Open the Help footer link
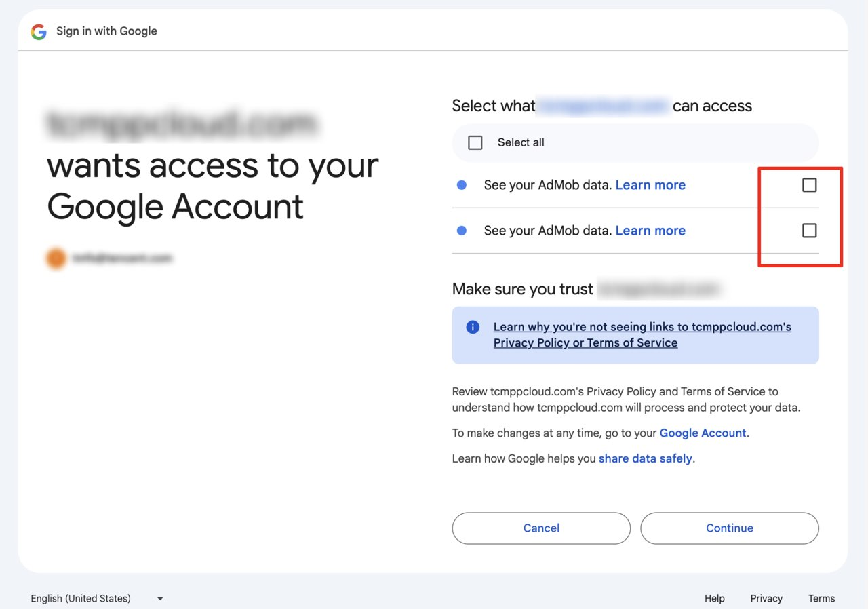The height and width of the screenshot is (609, 868). 714,598
